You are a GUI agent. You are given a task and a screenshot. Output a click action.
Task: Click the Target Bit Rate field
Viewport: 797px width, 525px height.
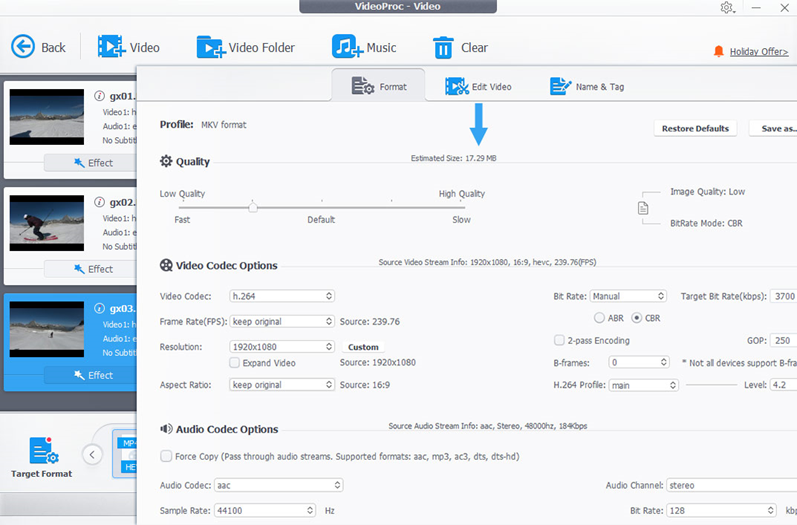pyautogui.click(x=783, y=296)
